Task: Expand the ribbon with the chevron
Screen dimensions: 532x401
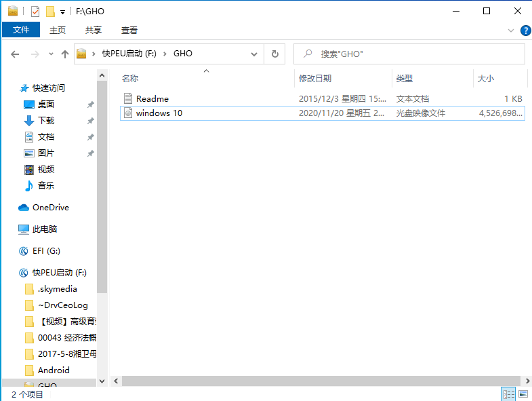Action: coord(511,31)
